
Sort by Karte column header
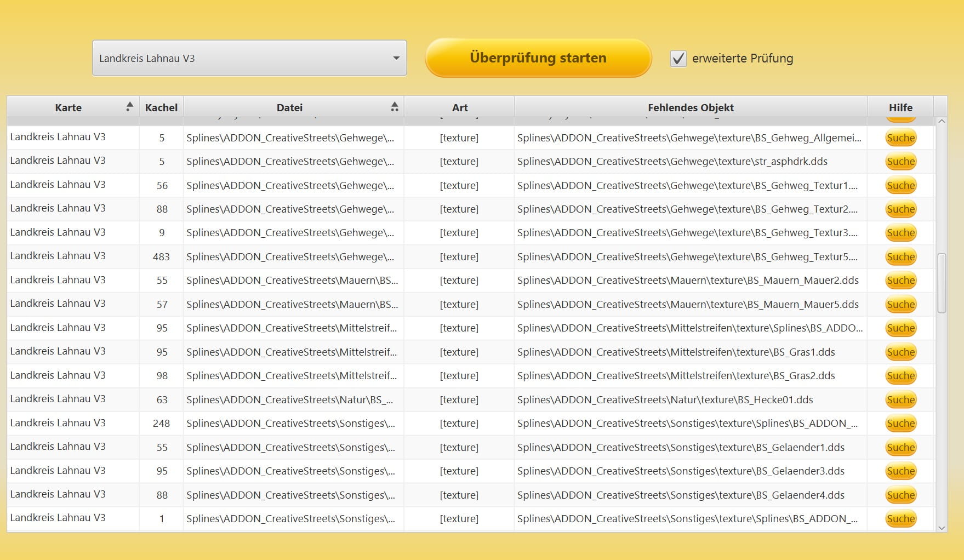68,107
